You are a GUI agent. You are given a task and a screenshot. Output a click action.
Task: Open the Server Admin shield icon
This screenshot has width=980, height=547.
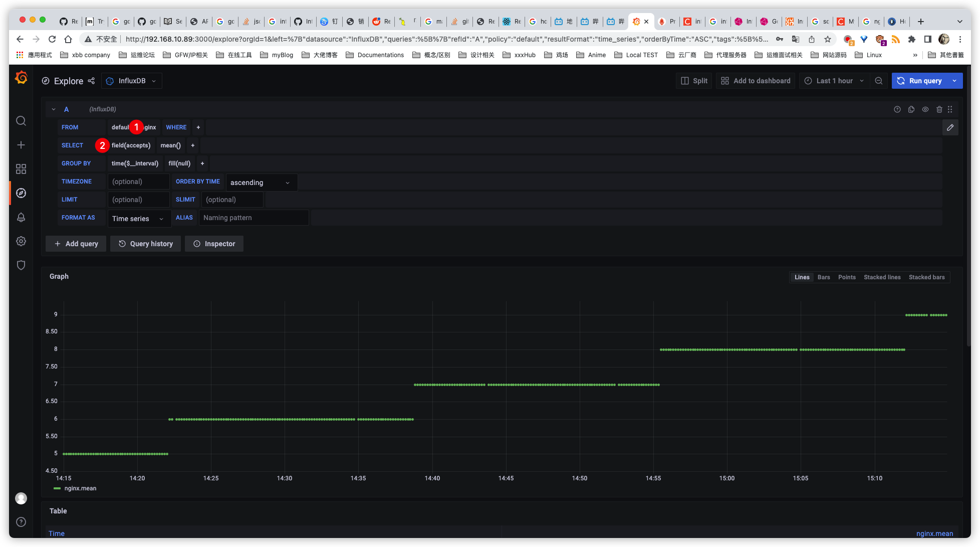(21, 265)
